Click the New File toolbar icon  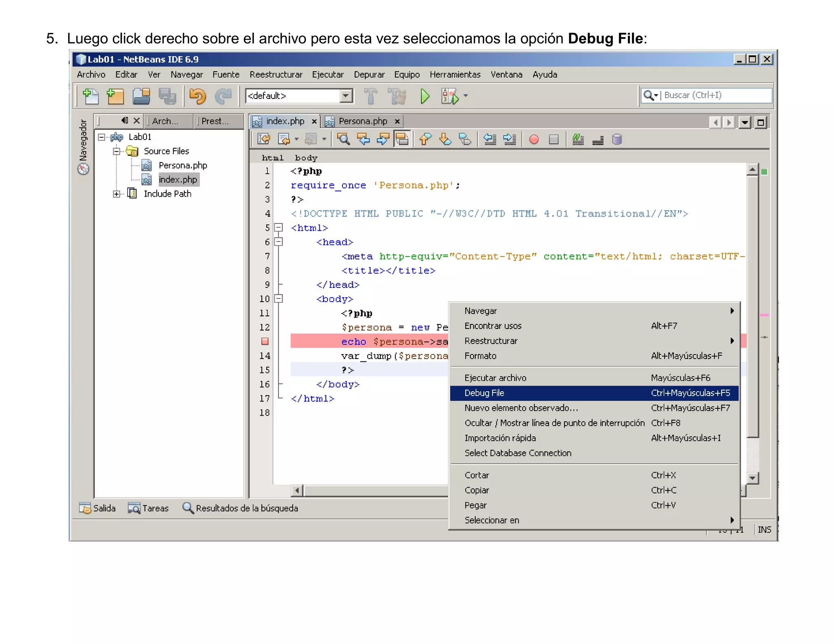click(90, 96)
